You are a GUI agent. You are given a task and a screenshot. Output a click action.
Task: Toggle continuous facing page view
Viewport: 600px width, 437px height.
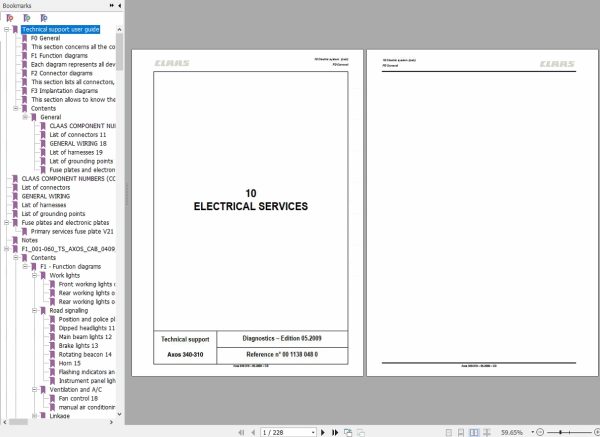pos(487,432)
